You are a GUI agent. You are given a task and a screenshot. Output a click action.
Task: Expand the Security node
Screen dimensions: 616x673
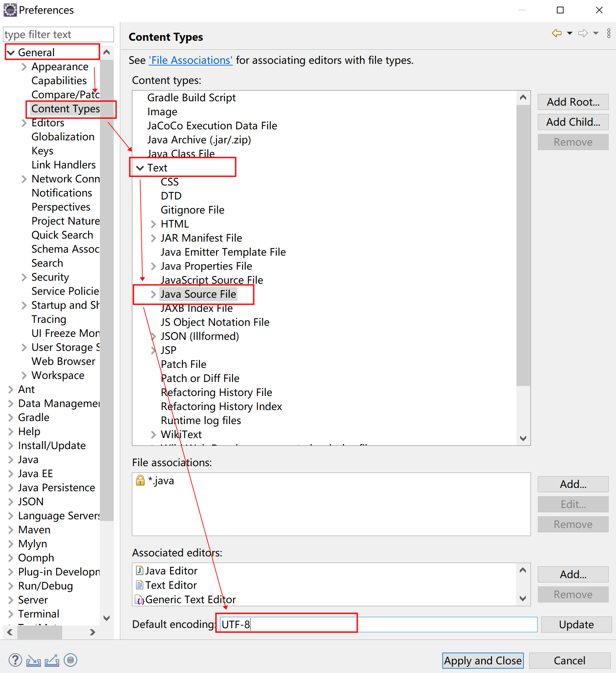24,277
